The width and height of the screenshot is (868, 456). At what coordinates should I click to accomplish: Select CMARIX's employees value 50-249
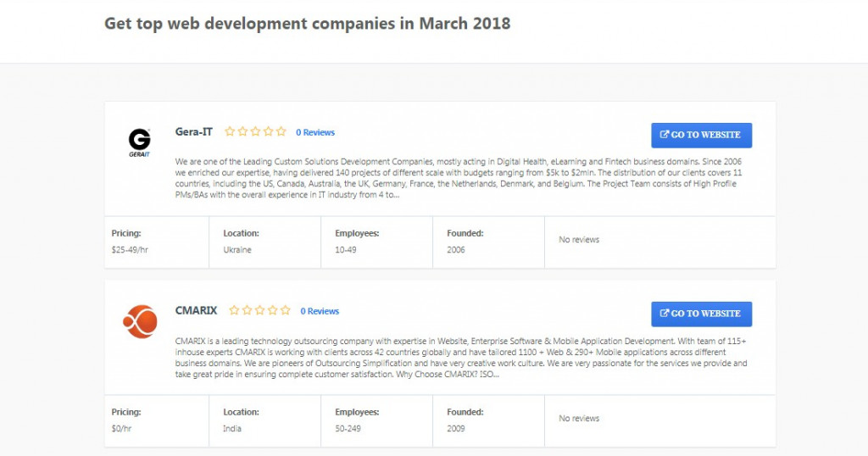coord(348,428)
